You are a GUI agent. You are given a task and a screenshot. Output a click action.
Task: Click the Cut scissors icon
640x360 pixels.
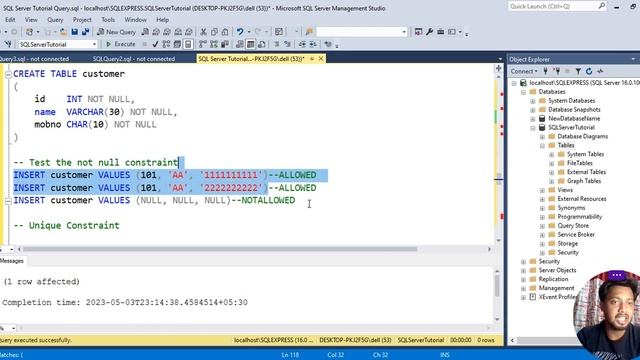(203, 32)
